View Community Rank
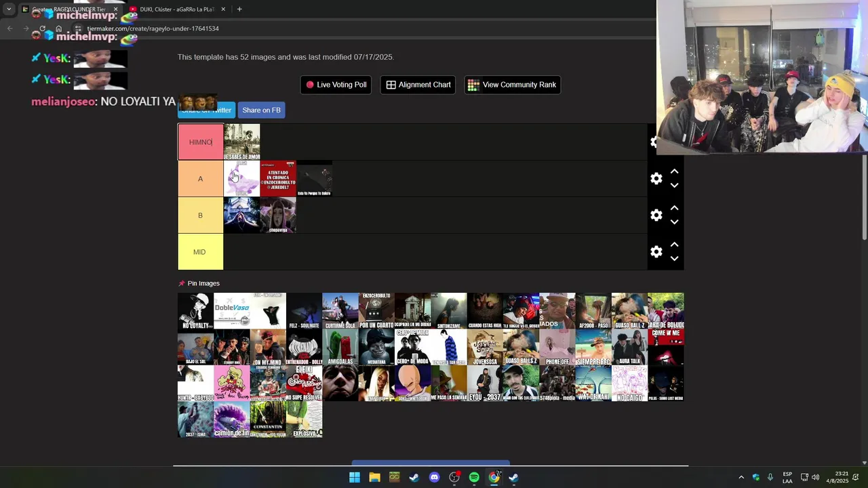This screenshot has height=488, width=868. click(x=512, y=85)
